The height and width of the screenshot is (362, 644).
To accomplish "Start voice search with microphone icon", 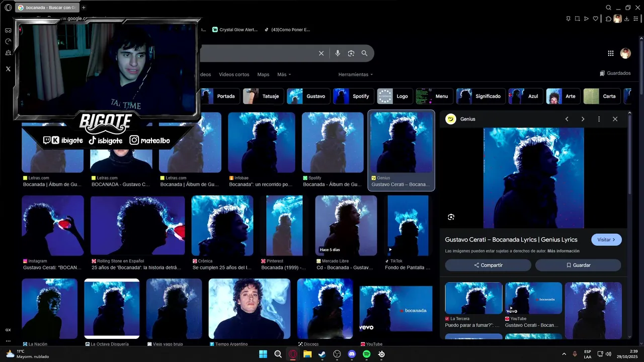I will pyautogui.click(x=338, y=53).
